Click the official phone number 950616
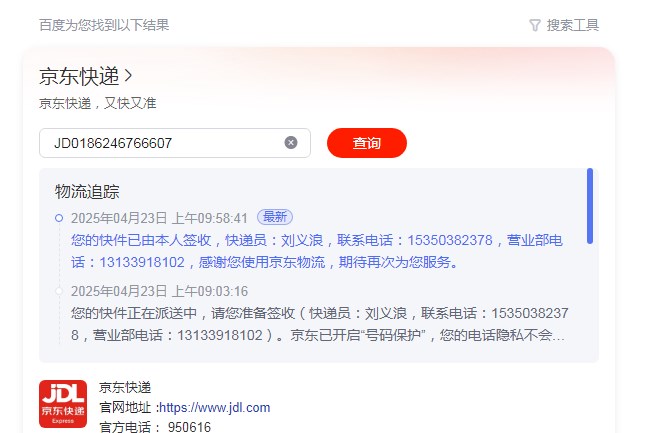 (189, 427)
